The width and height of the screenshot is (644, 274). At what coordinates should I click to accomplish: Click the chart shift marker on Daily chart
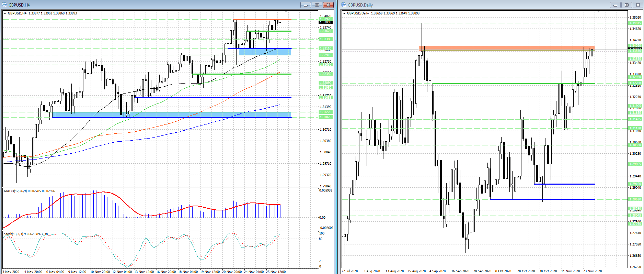[x=599, y=12]
